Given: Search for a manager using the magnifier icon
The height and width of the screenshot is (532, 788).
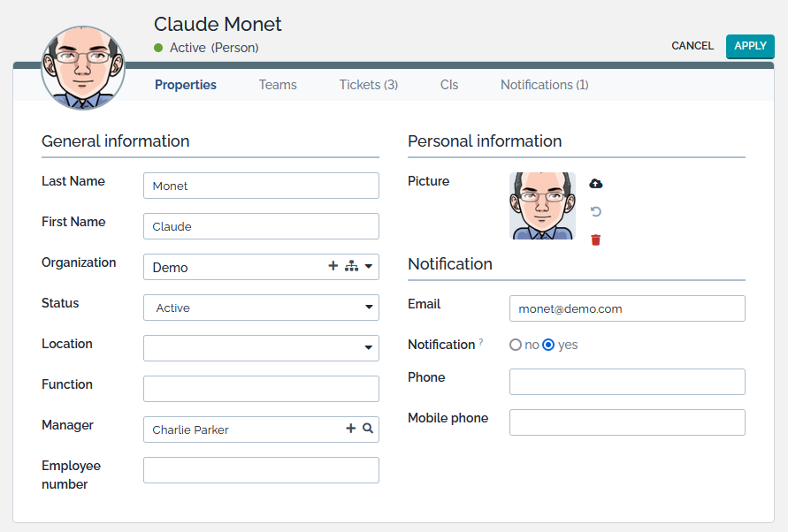Looking at the screenshot, I should pos(367,429).
